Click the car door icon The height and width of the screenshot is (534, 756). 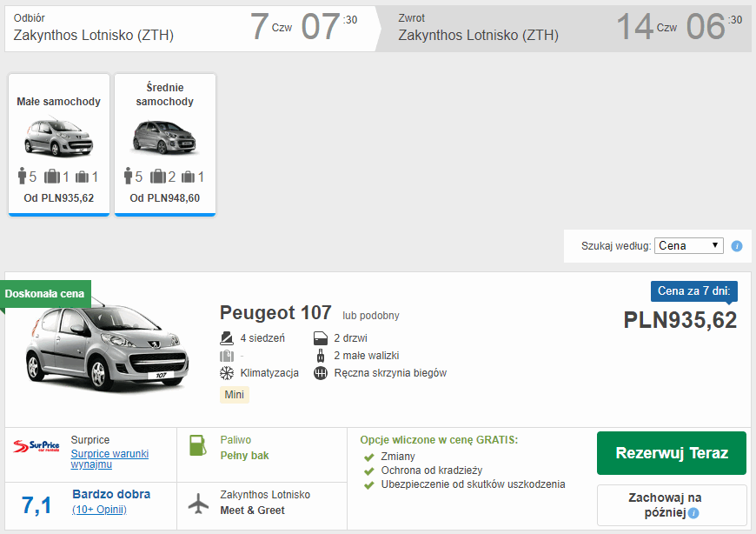[x=320, y=338]
